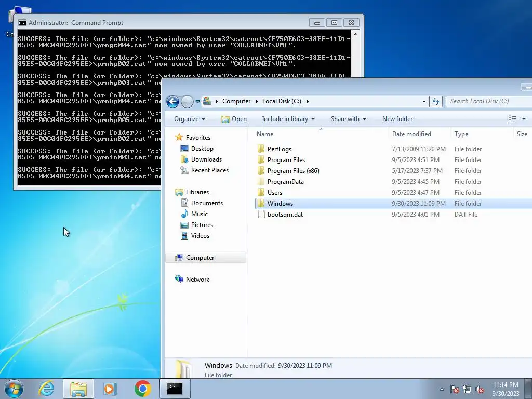This screenshot has width=532, height=399.
Task: Sort by the Date modified column
Action: [420, 134]
